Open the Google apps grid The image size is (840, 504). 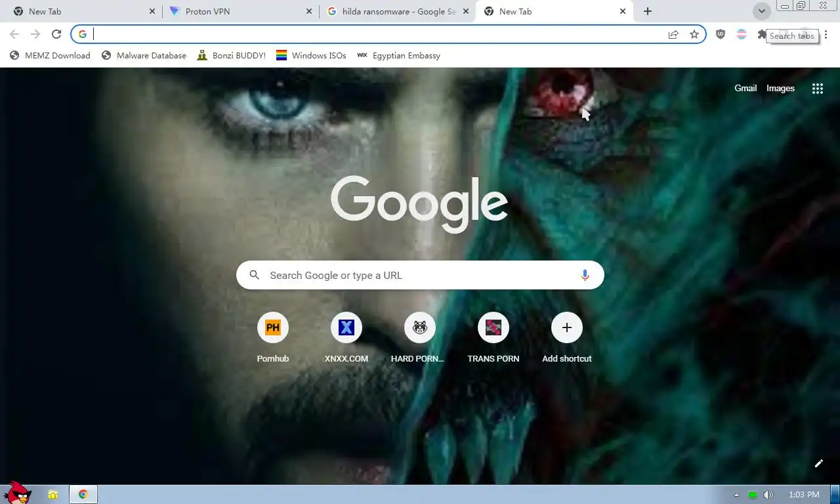(x=817, y=89)
